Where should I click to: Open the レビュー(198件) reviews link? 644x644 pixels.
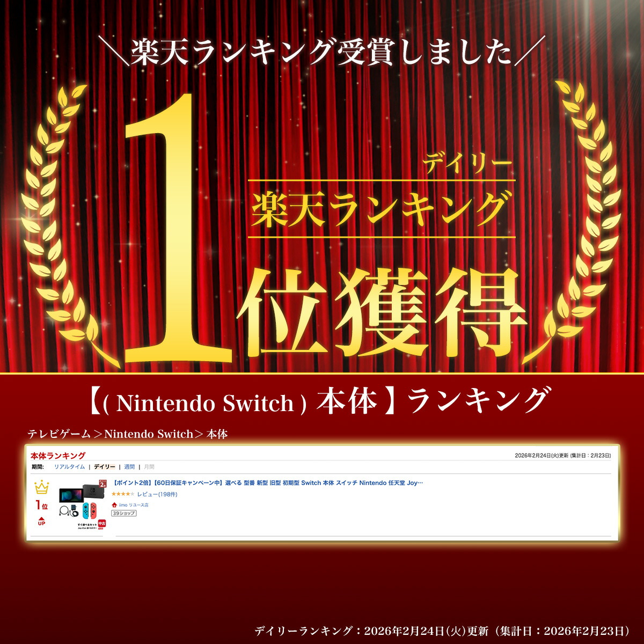[157, 494]
